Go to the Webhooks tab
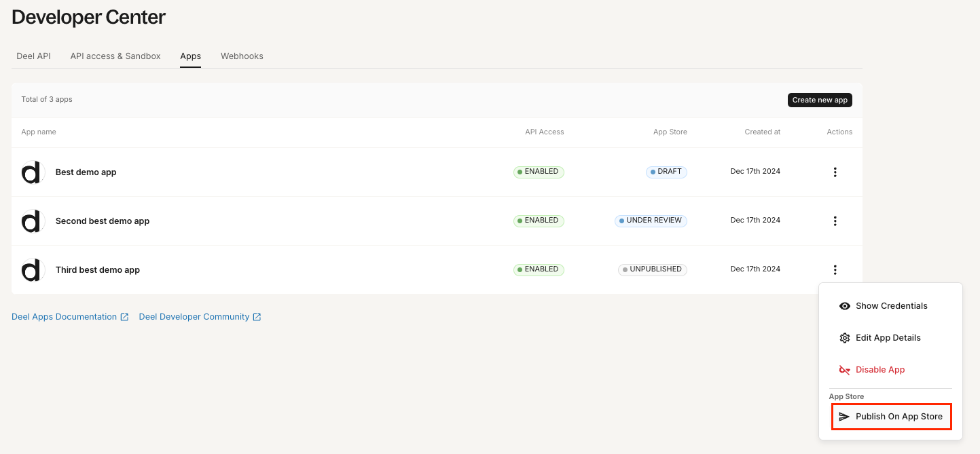Viewport: 980px width, 454px height. (x=242, y=56)
